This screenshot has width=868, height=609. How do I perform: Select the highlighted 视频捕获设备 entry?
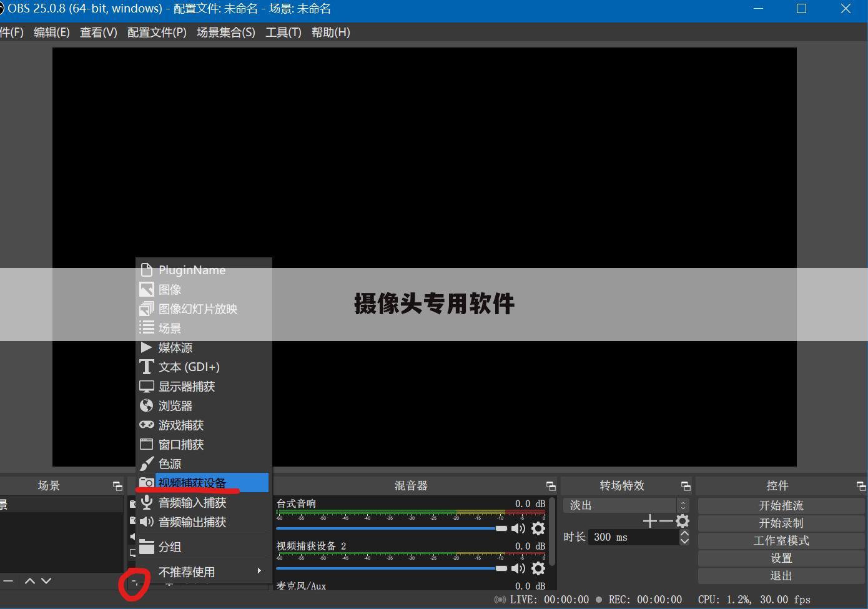point(204,483)
